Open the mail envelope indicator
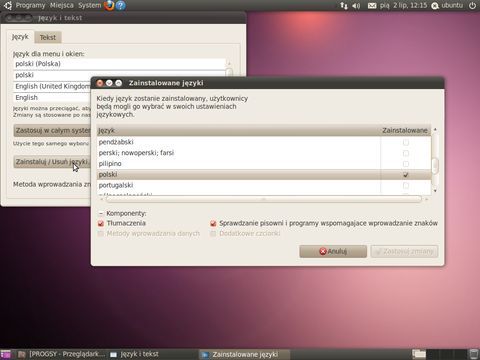Image resolution: width=480 pixels, height=360 pixels. click(x=372, y=5)
